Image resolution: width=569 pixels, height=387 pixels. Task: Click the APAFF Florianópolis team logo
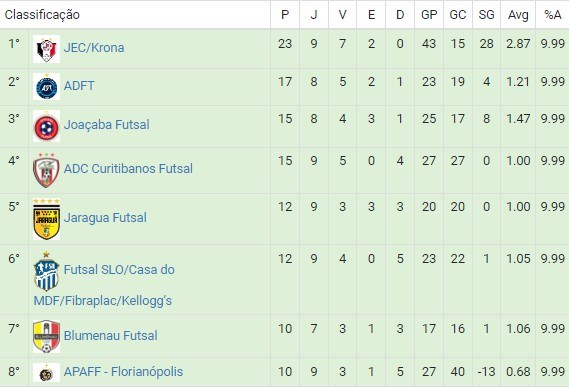point(46,373)
